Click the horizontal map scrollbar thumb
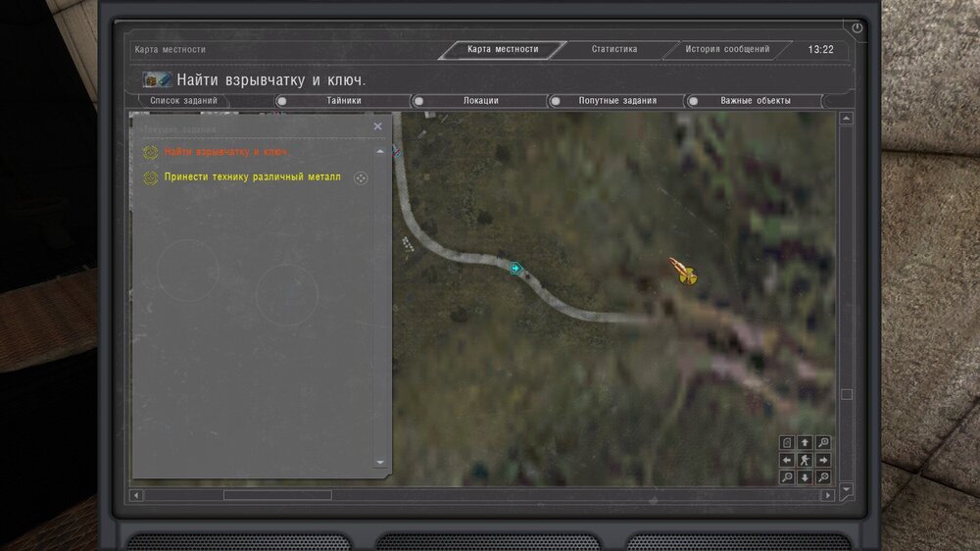 pos(277,495)
